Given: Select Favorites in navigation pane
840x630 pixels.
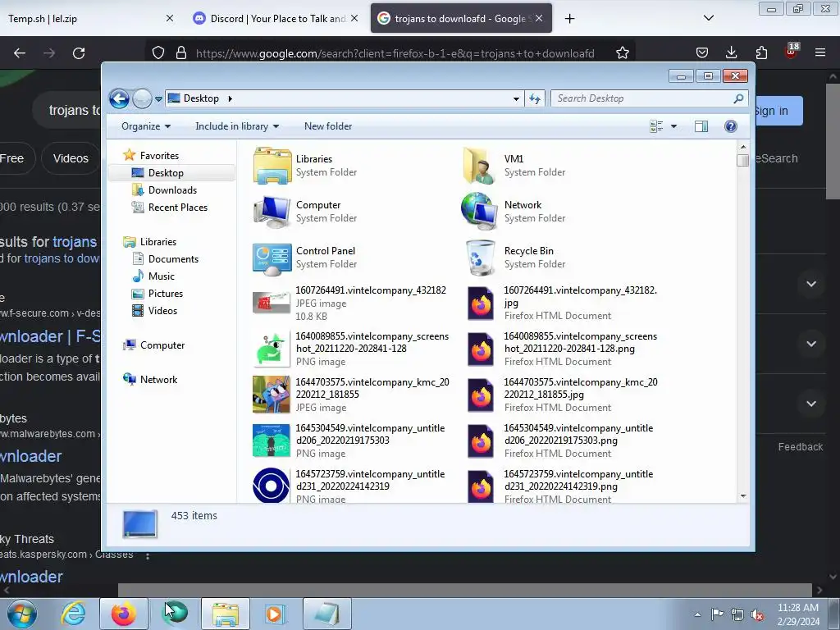Looking at the screenshot, I should [x=159, y=155].
